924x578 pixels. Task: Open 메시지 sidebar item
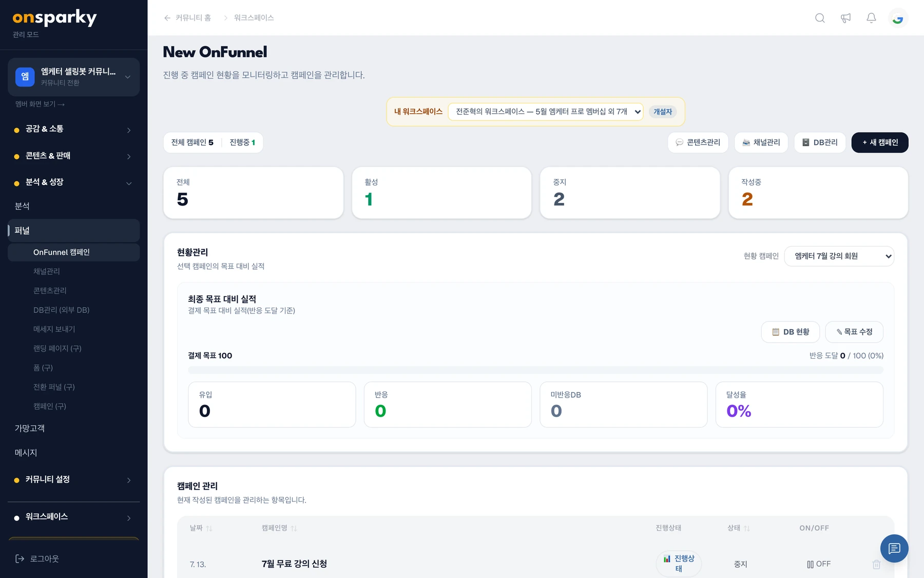pos(73,453)
